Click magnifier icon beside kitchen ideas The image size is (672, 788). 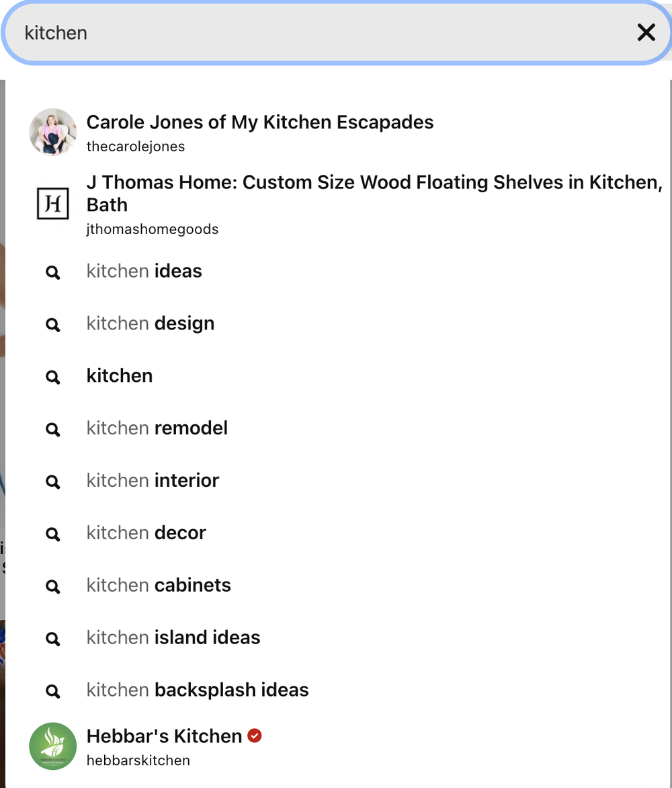tap(52, 272)
